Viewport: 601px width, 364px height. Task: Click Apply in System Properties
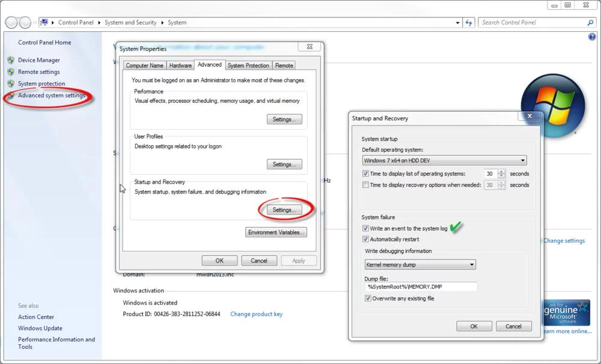tap(299, 261)
